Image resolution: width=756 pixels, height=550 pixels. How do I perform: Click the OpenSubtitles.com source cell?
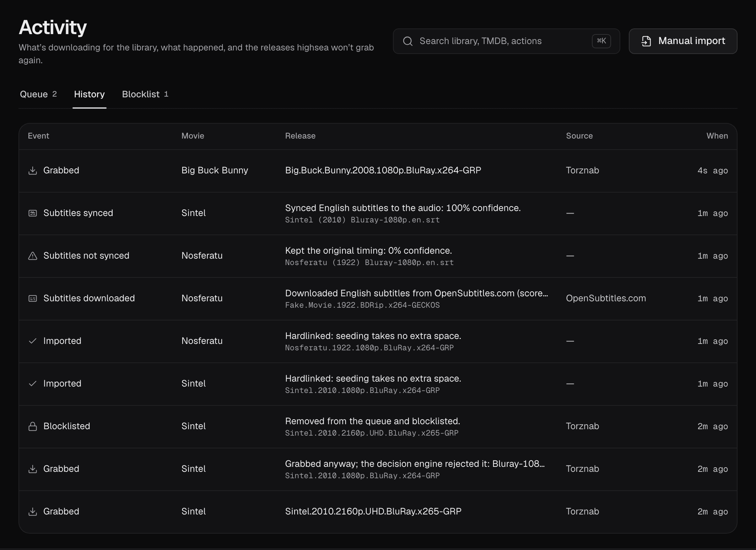(x=606, y=298)
